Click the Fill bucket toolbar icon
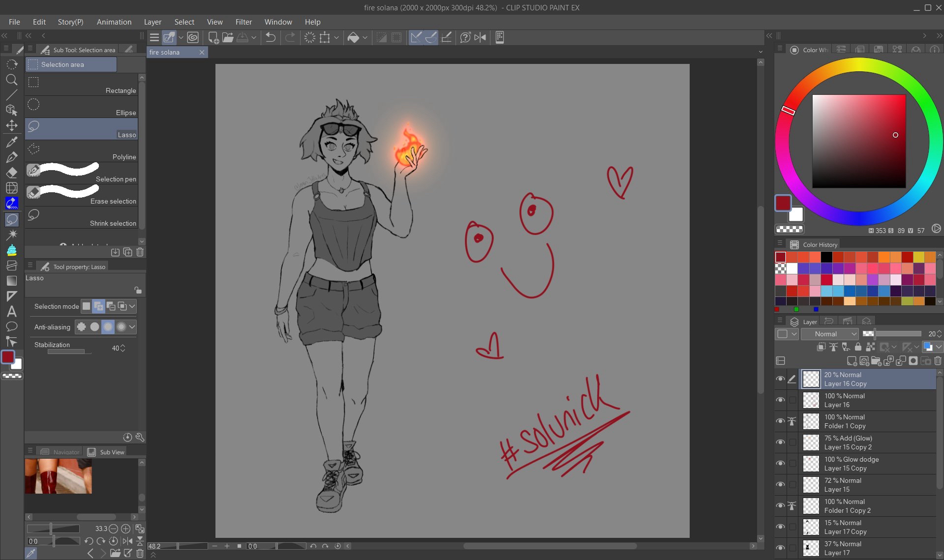Image resolution: width=944 pixels, height=560 pixels. [353, 37]
